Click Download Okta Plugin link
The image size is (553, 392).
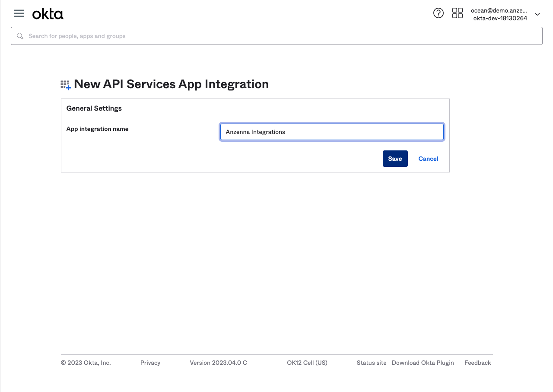click(423, 363)
